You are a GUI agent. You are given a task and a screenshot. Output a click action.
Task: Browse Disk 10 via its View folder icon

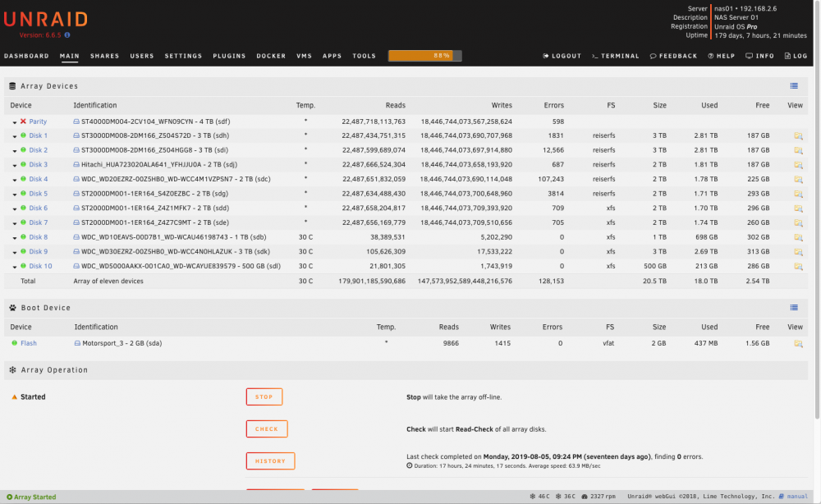(x=798, y=267)
